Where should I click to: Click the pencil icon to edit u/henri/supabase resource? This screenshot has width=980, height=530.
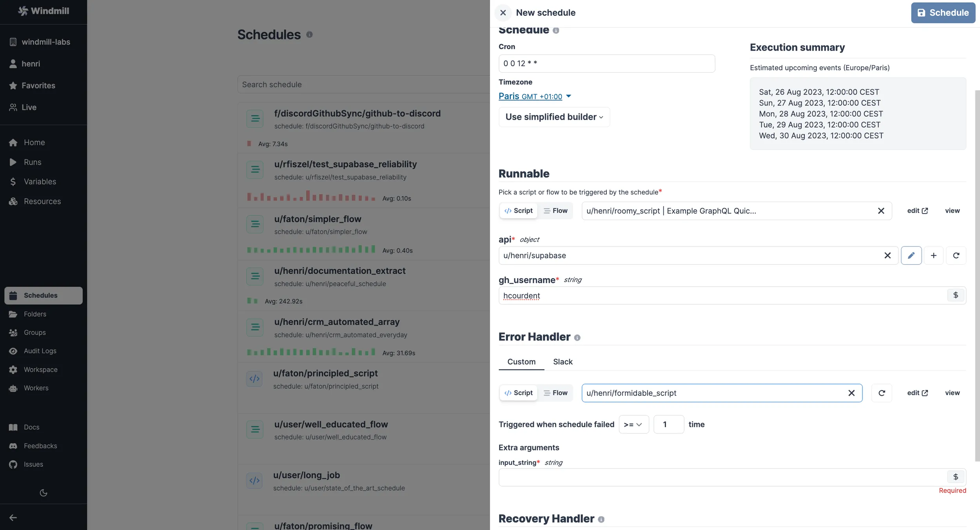pyautogui.click(x=911, y=255)
